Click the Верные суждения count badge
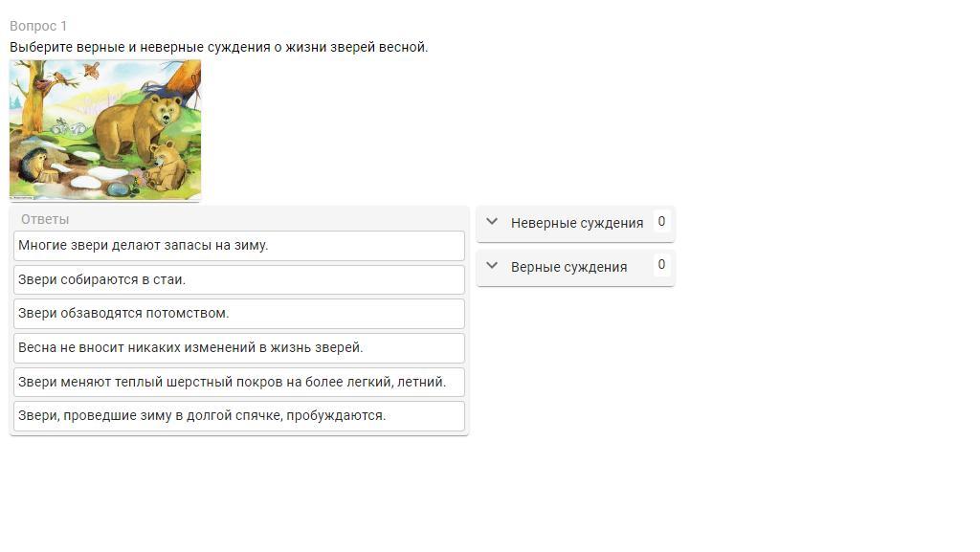980x552 pixels. pyautogui.click(x=661, y=265)
